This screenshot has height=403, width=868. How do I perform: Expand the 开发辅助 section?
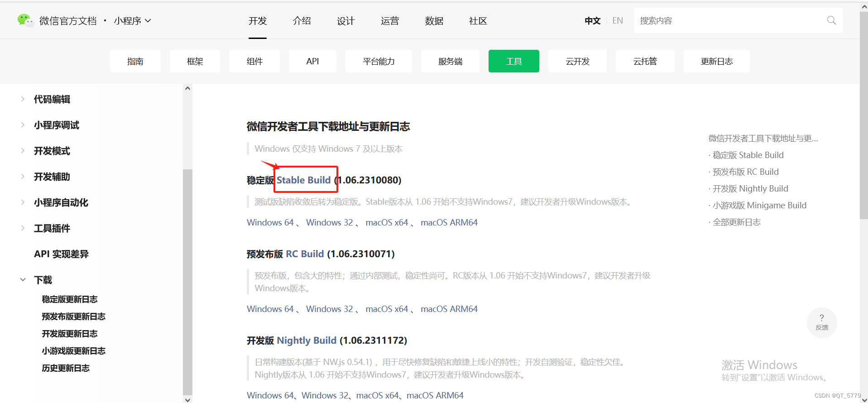click(x=23, y=177)
